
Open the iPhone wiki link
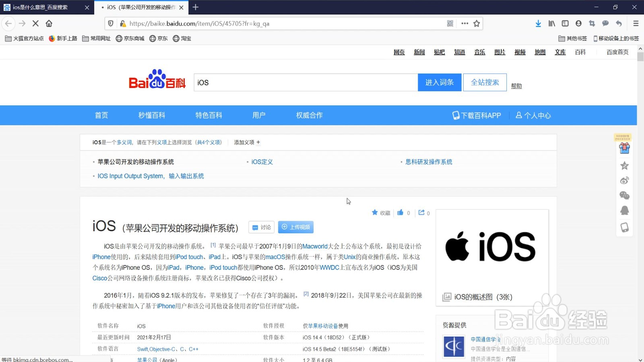pos(101,257)
